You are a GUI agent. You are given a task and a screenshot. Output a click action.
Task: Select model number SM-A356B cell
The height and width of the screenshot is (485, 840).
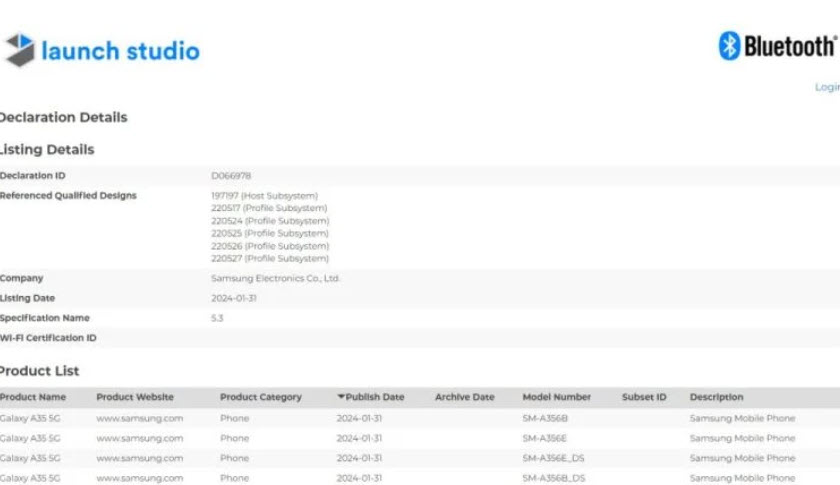[545, 418]
